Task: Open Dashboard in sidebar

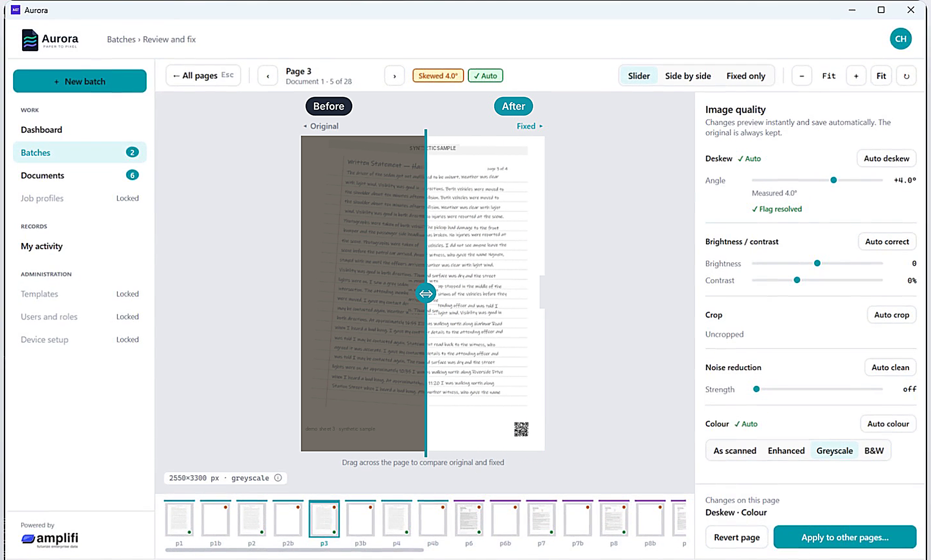Action: tap(80, 130)
